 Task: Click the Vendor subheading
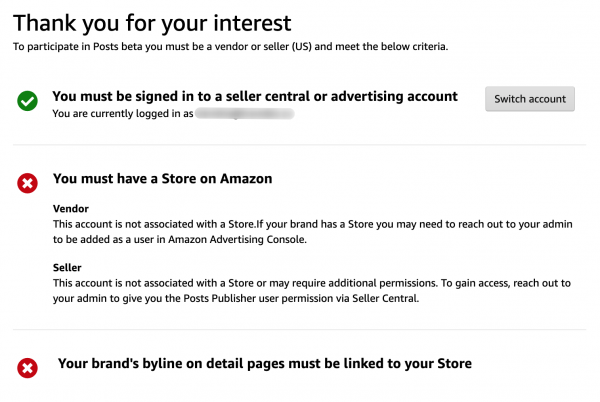tap(71, 208)
